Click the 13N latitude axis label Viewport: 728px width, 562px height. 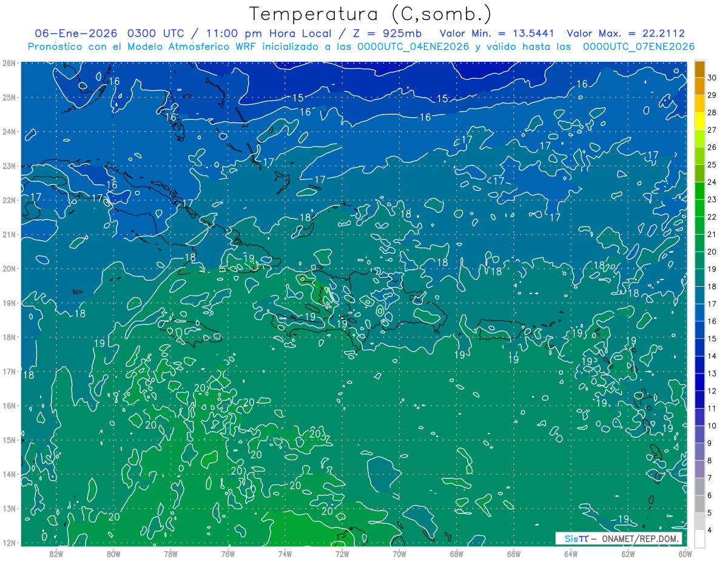(8, 508)
